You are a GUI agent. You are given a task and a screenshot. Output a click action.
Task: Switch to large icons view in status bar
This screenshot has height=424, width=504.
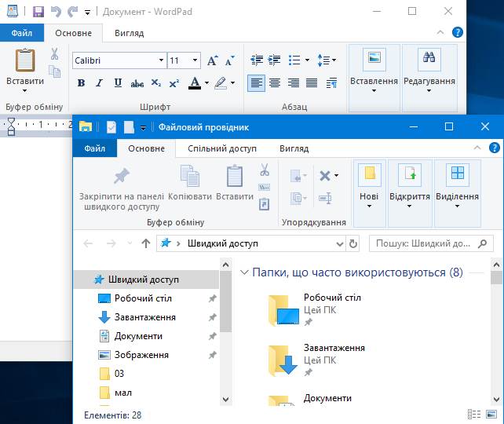pyautogui.click(x=491, y=415)
